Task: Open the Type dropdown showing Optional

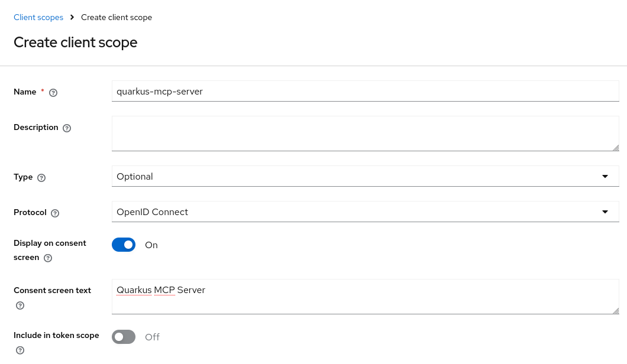Action: click(x=365, y=176)
